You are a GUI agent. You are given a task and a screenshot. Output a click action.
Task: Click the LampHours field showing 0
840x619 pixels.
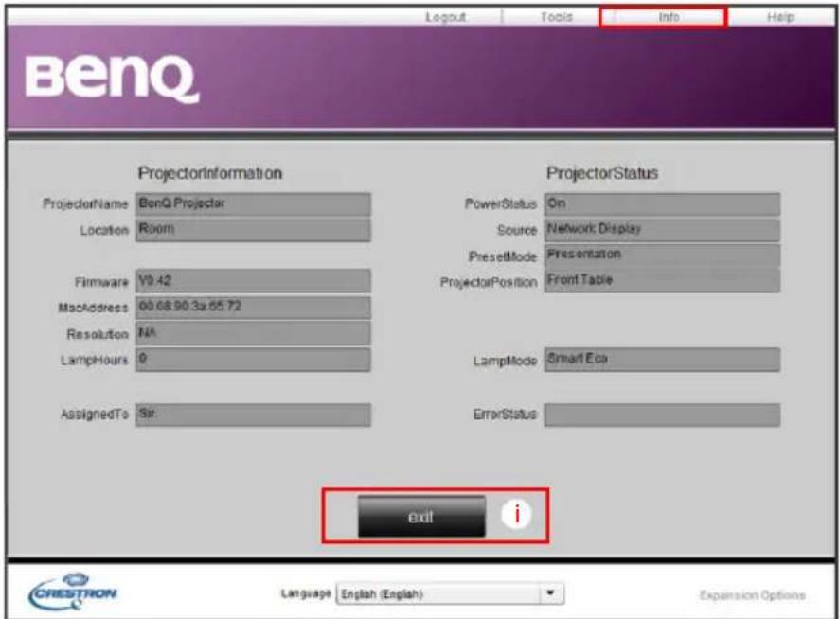pos(254,360)
